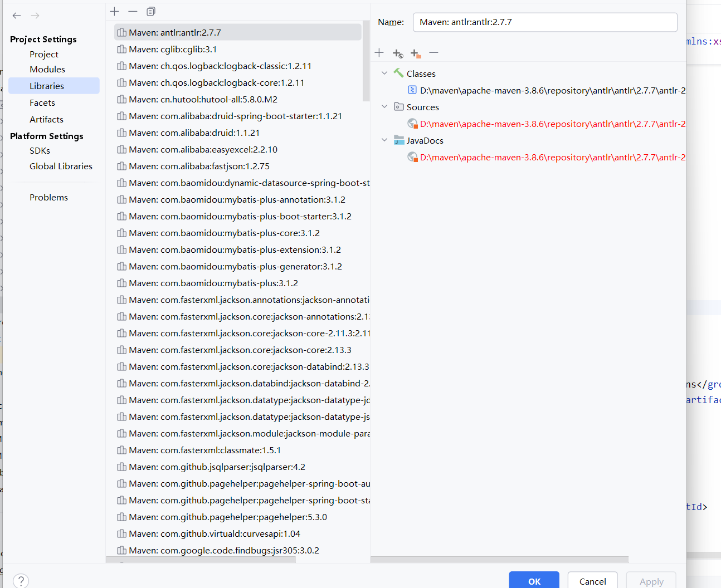Select the red Sources jar path entry
This screenshot has width=721, height=588.
tap(553, 124)
